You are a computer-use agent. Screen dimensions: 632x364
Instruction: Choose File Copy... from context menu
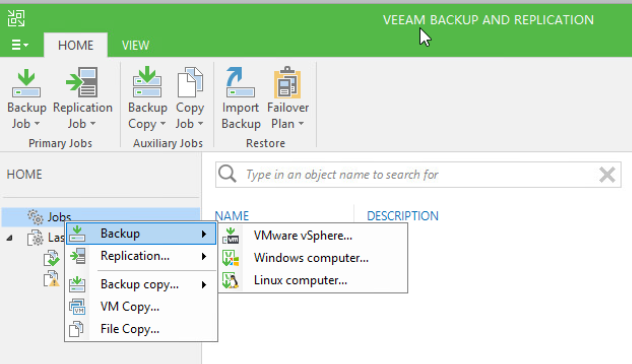pyautogui.click(x=141, y=329)
